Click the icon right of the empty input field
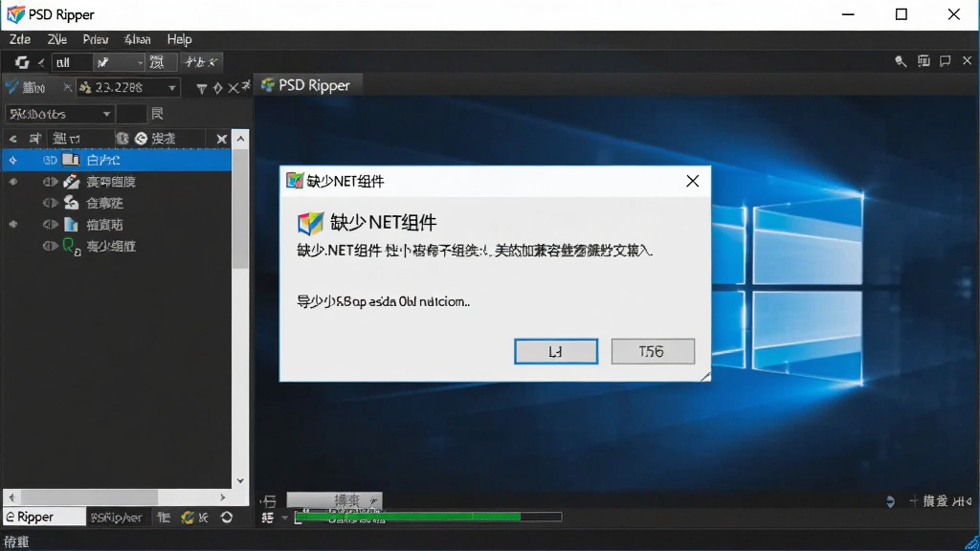Image resolution: width=980 pixels, height=551 pixels. point(157,114)
